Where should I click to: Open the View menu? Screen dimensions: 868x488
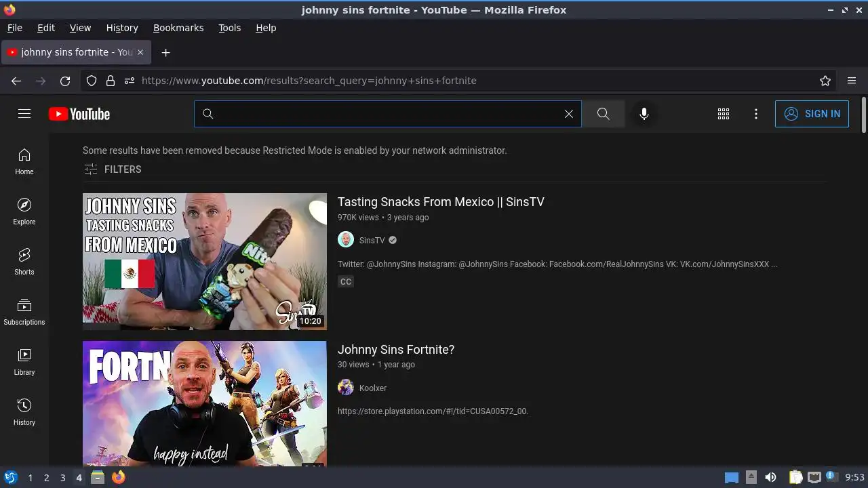pyautogui.click(x=80, y=28)
